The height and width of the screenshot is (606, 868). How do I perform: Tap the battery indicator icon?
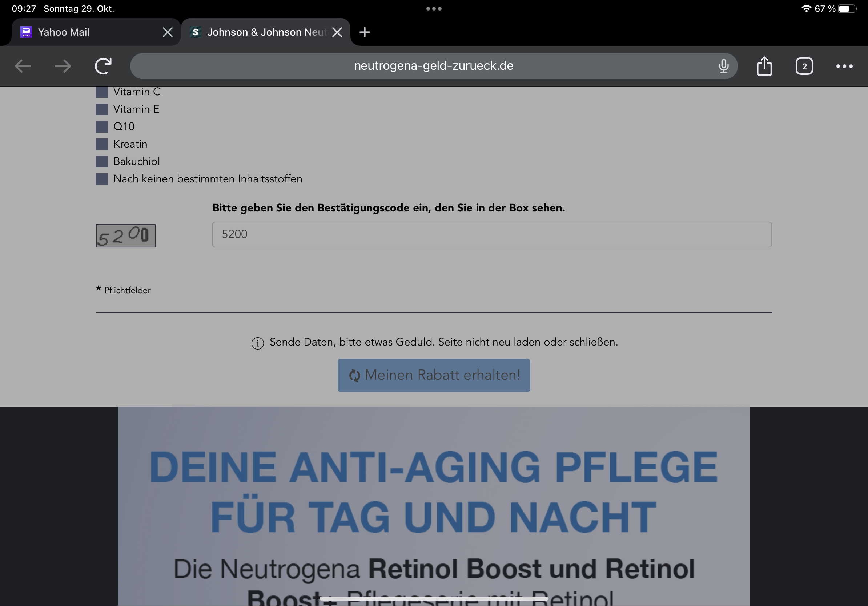coord(847,8)
